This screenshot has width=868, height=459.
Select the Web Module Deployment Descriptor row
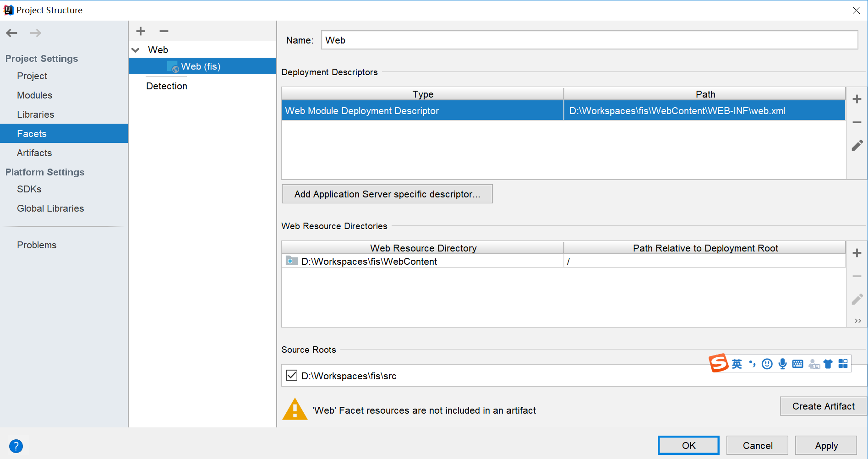tap(563, 110)
